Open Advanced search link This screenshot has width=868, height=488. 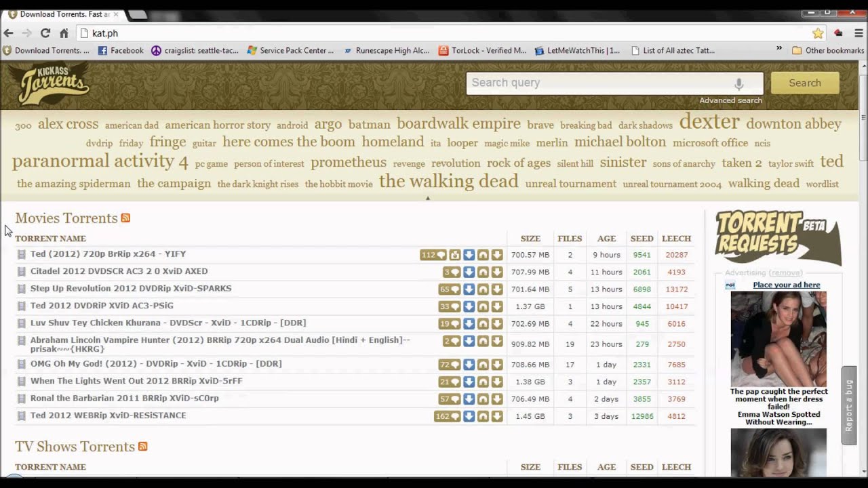click(730, 100)
